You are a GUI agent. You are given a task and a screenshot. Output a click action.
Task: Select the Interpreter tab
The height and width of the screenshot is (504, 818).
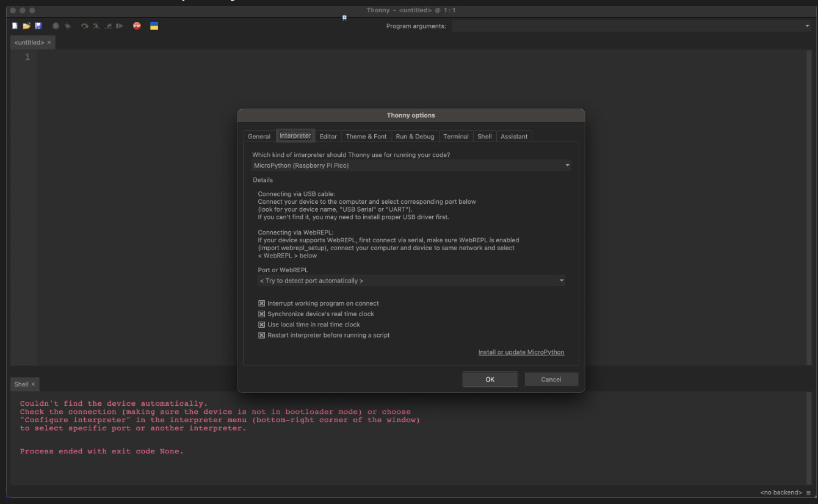pos(295,135)
